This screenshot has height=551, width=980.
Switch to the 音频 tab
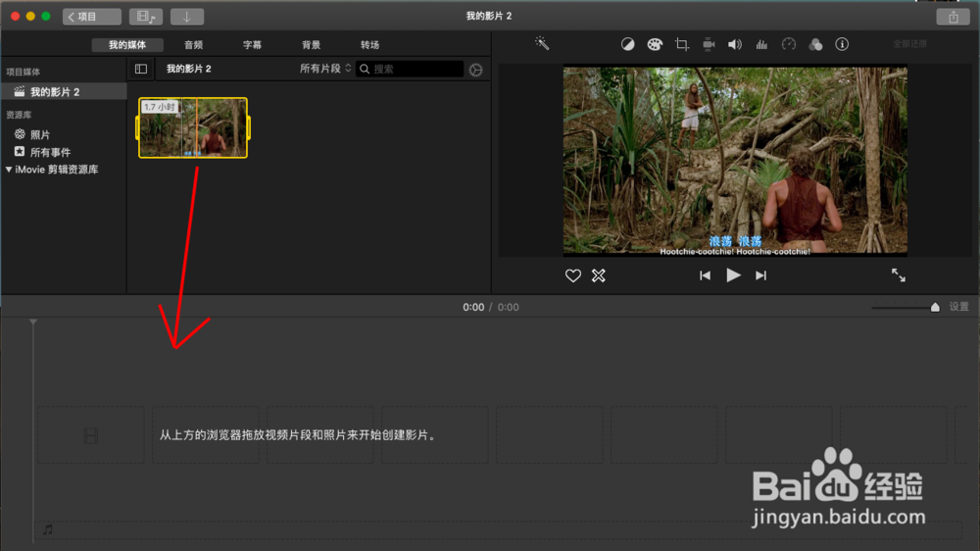[x=194, y=45]
